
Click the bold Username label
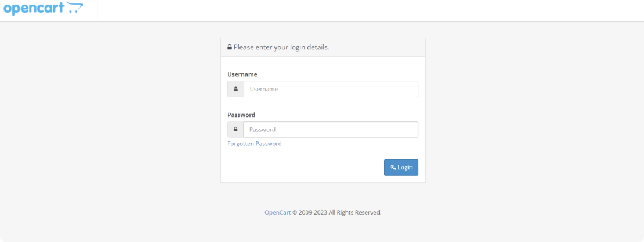coord(242,74)
